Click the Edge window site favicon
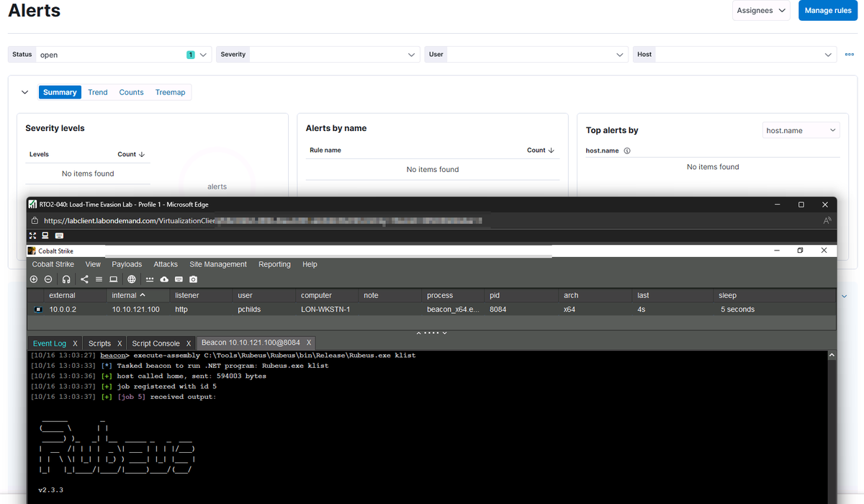 point(32,204)
